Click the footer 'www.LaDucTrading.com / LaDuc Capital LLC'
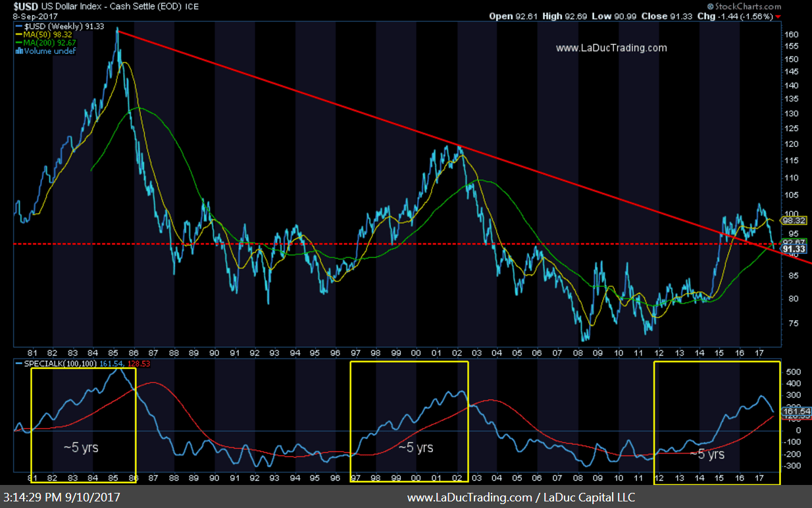 click(521, 498)
